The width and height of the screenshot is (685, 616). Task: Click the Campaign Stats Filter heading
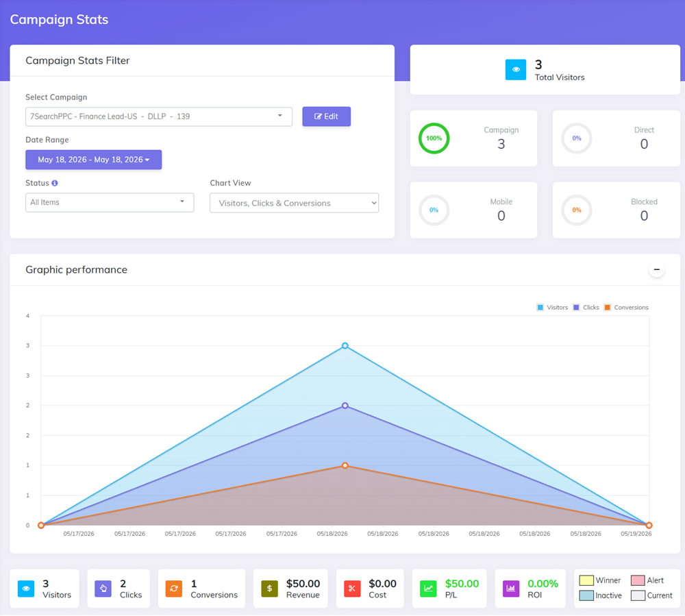click(77, 60)
